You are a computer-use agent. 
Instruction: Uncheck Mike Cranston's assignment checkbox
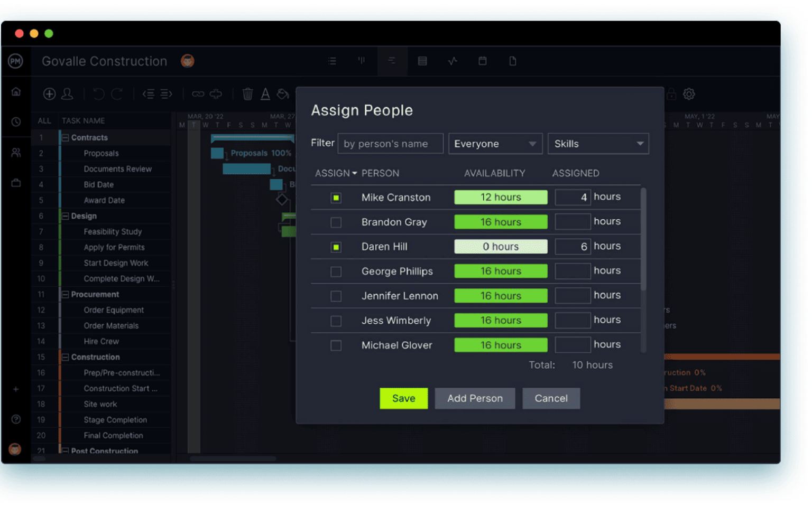336,197
